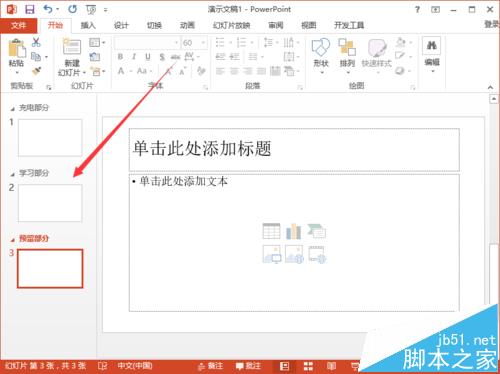
Task: Open font color dropdown arrow
Action: [130, 71]
